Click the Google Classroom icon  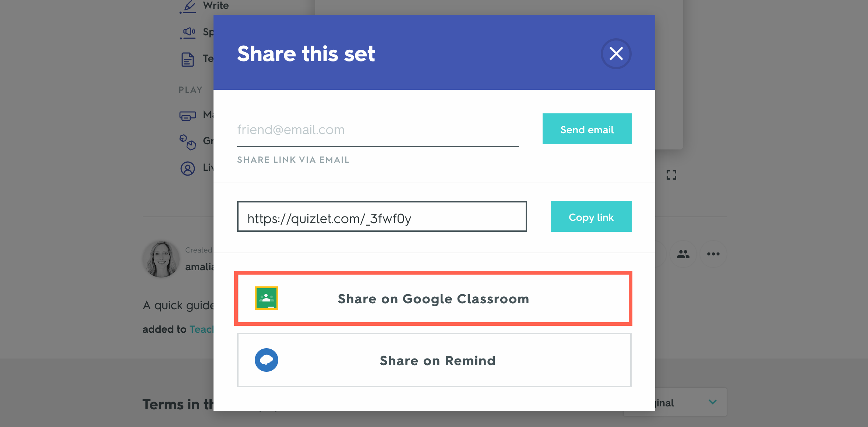tap(267, 298)
